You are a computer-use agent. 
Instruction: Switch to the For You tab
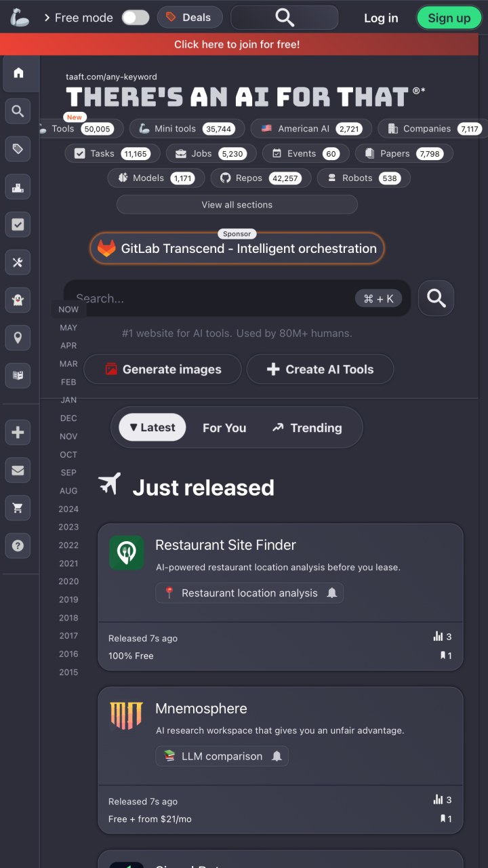[x=224, y=428]
